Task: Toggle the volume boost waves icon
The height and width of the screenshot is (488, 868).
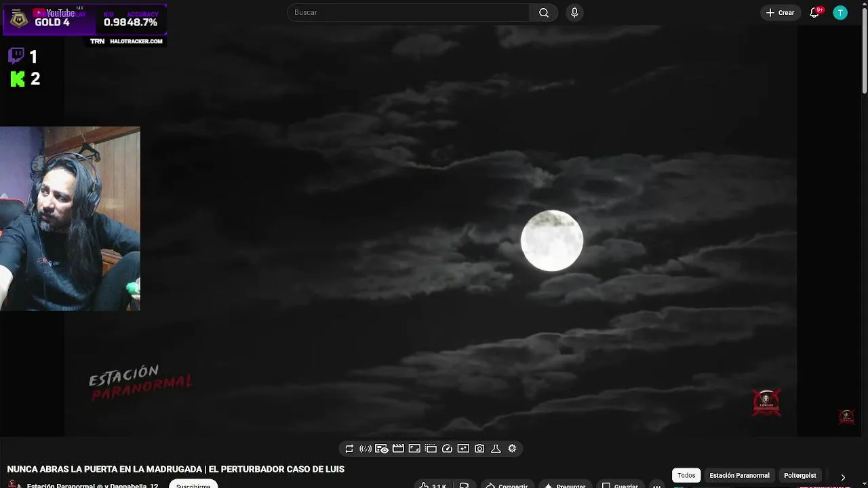Action: (366, 449)
